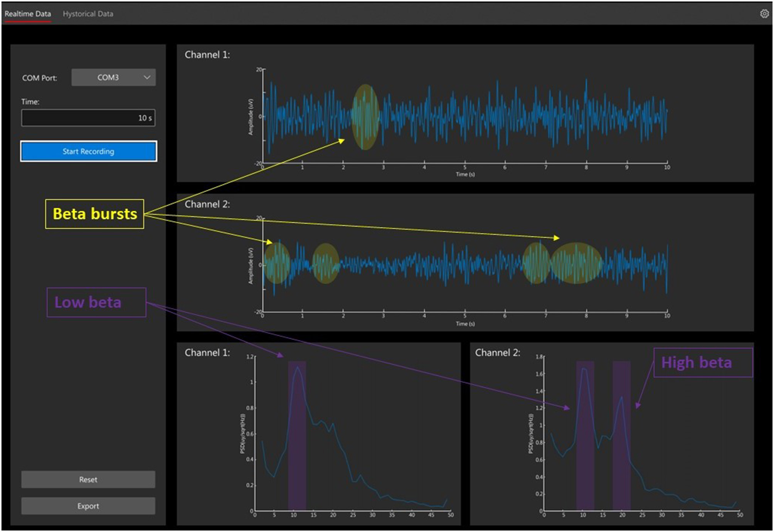Click the Export button
This screenshot has height=532, width=774.
(x=88, y=506)
